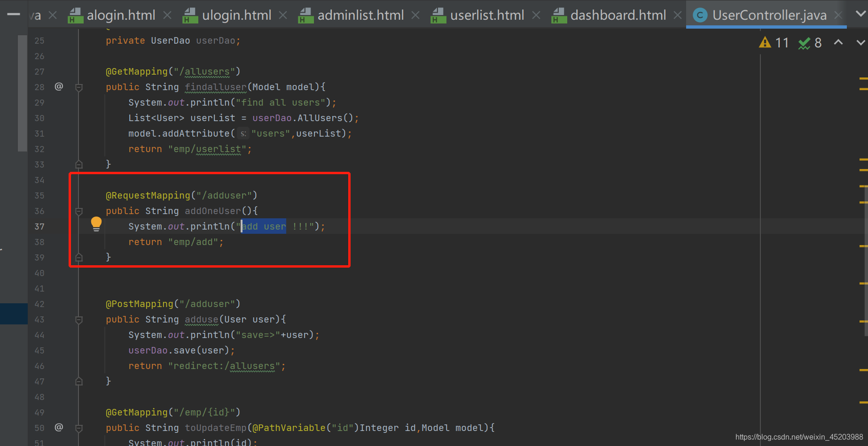Collapse the adduse method at line 43

coord(79,320)
